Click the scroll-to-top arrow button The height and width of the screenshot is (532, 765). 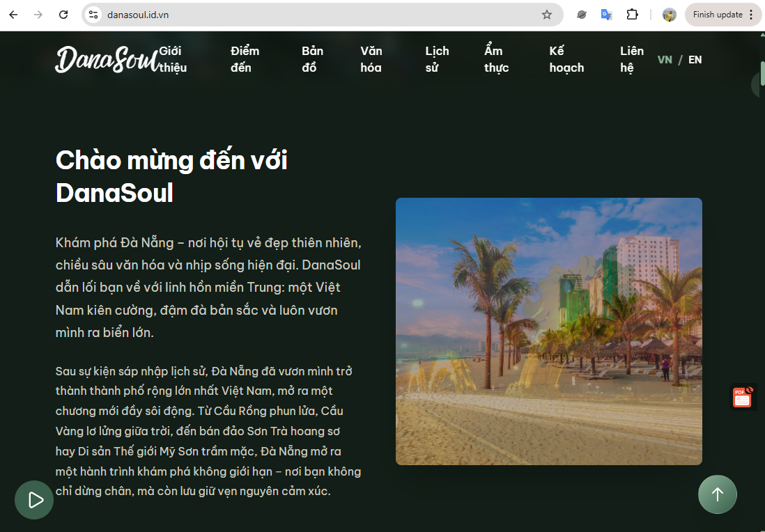click(x=717, y=494)
